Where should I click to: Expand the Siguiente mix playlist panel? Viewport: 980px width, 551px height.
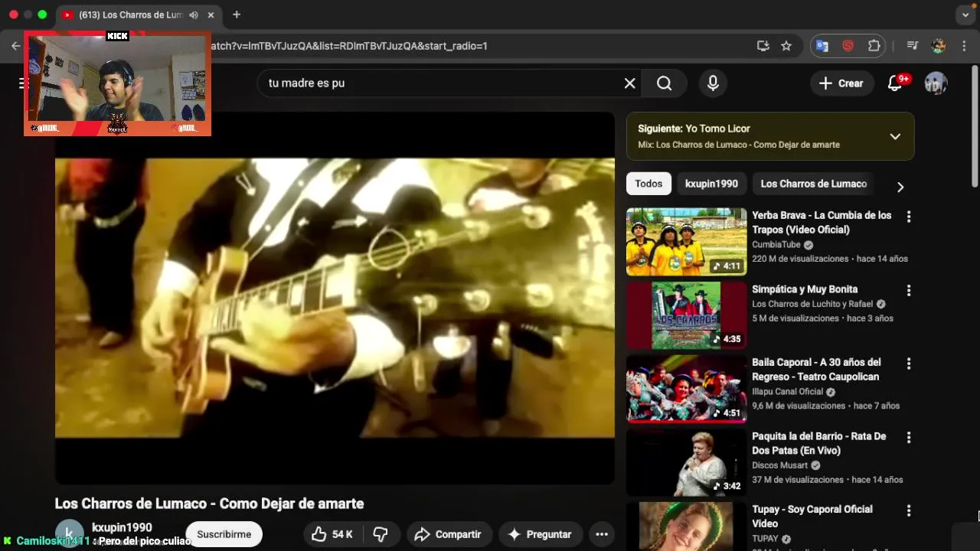click(895, 136)
